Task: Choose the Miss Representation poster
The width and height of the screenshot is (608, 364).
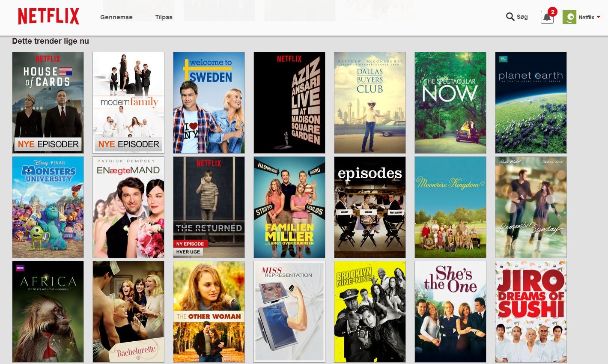Action: click(x=289, y=312)
